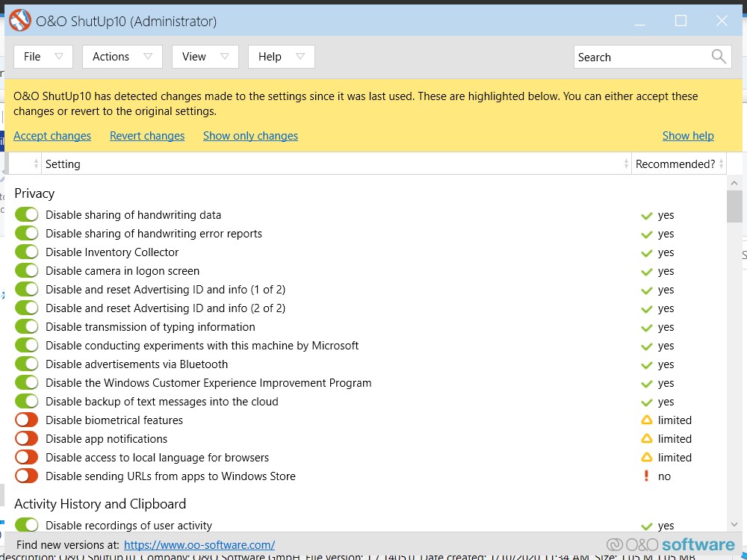Toggle Disable Windows Customer Experience Improvement Program
This screenshot has width=747, height=560.
click(26, 383)
